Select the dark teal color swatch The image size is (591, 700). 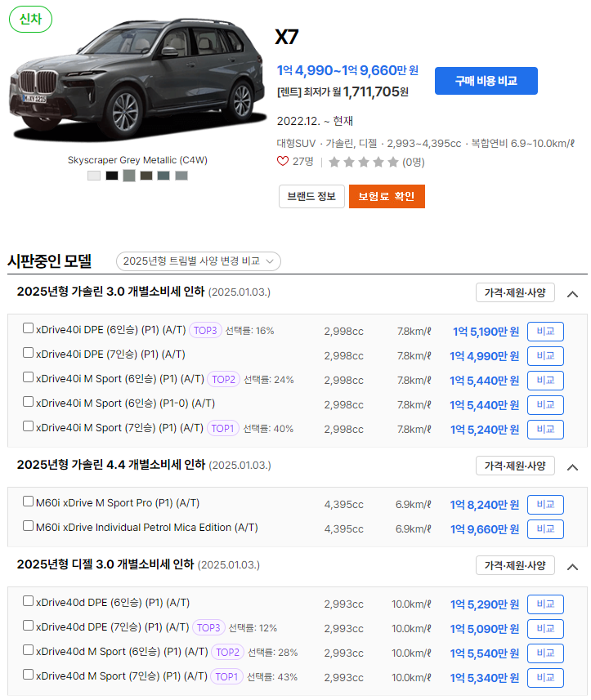coord(163,176)
